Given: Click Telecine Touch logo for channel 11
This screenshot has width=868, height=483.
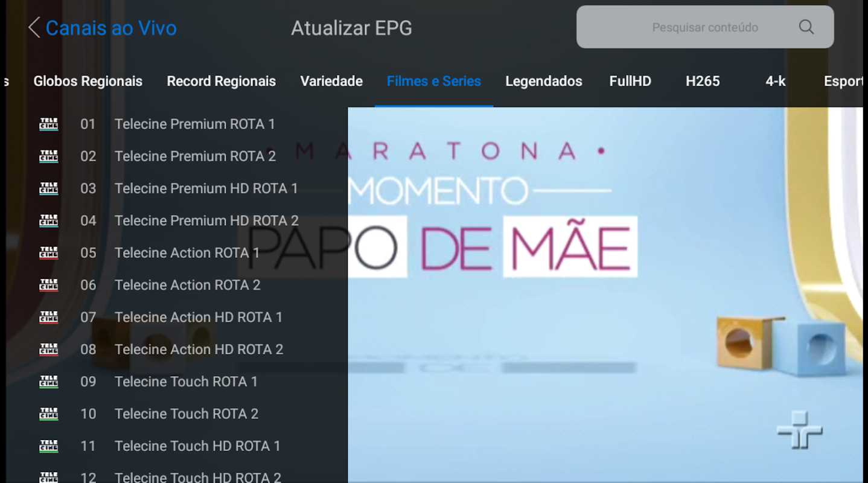Looking at the screenshot, I should 49,446.
